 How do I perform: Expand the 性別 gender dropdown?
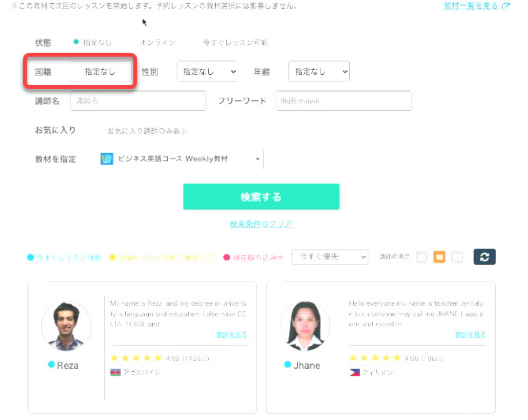point(207,72)
